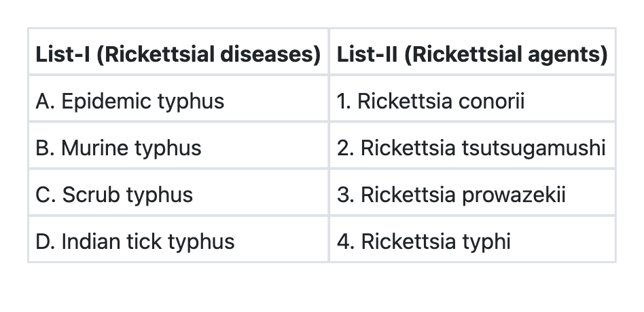Click "List-II" text in the right header

368,54
